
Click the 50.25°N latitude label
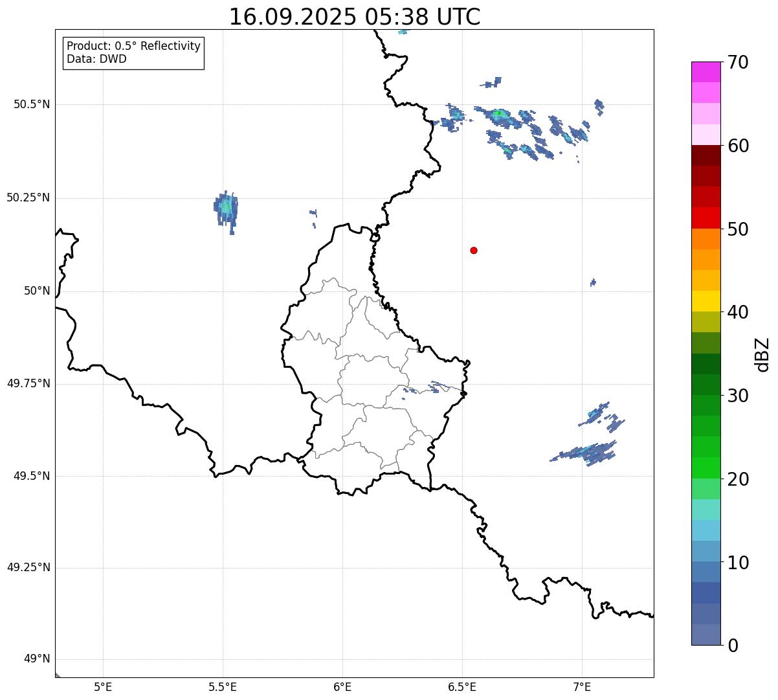tap(28, 198)
